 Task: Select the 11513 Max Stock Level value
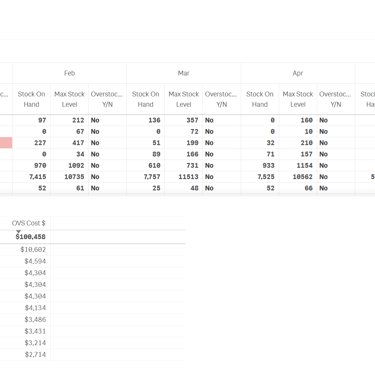click(188, 177)
